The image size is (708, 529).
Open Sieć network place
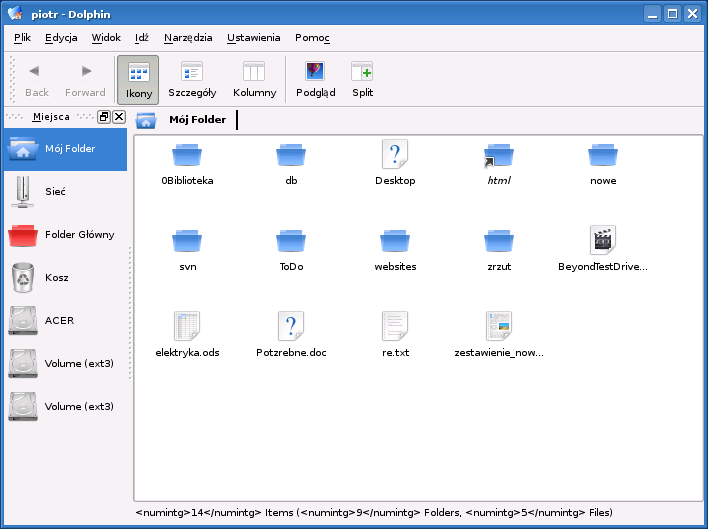pos(55,191)
